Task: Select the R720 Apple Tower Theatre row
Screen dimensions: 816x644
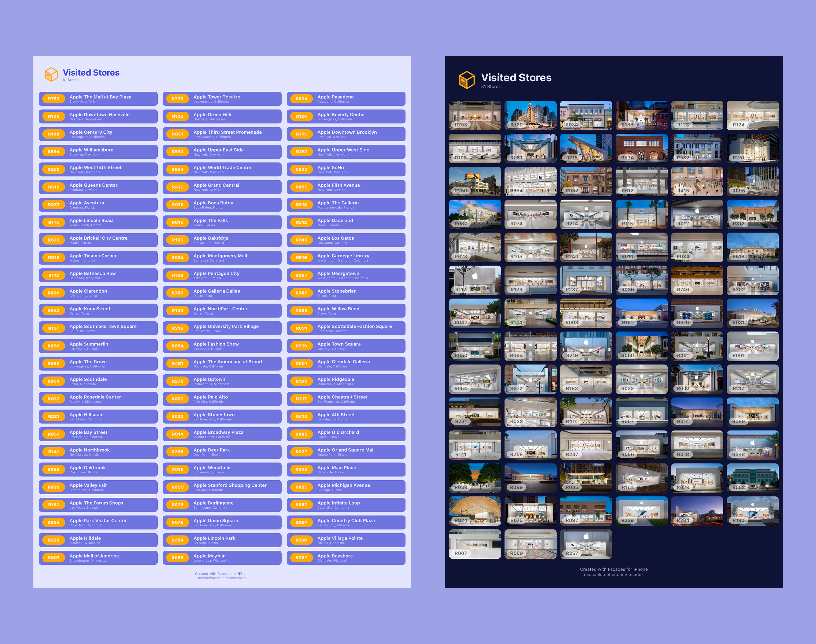Action: tap(222, 99)
